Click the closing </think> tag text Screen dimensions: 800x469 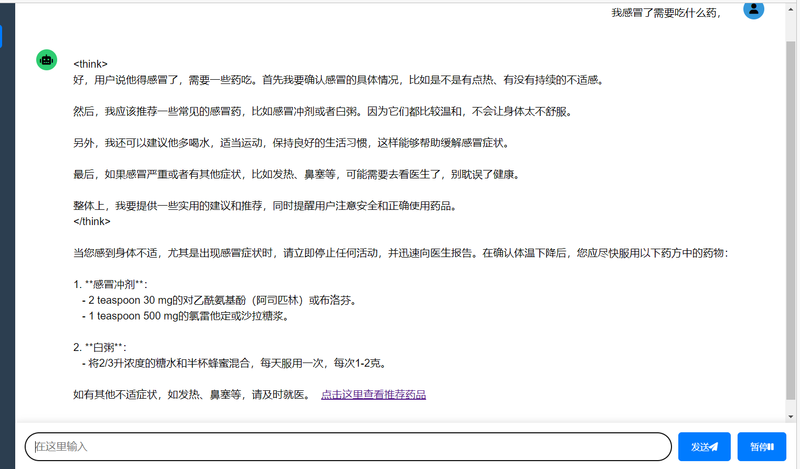[x=92, y=221]
